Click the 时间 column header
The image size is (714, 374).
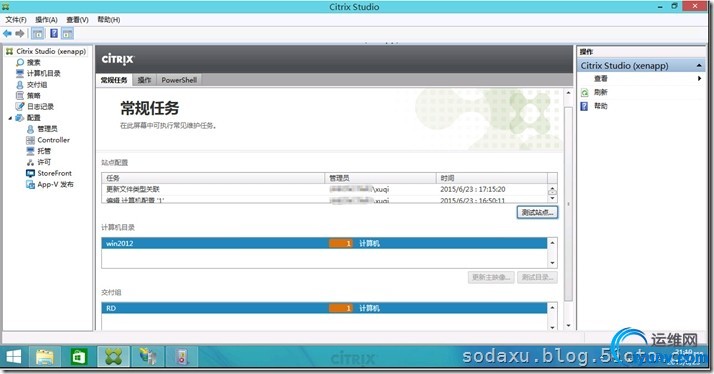(491, 178)
